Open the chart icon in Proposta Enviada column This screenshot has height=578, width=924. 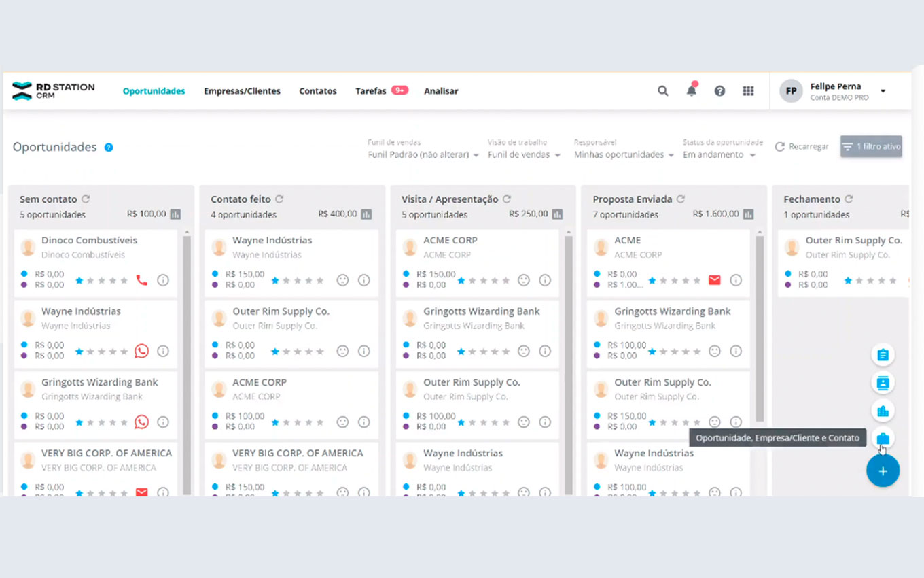point(748,214)
